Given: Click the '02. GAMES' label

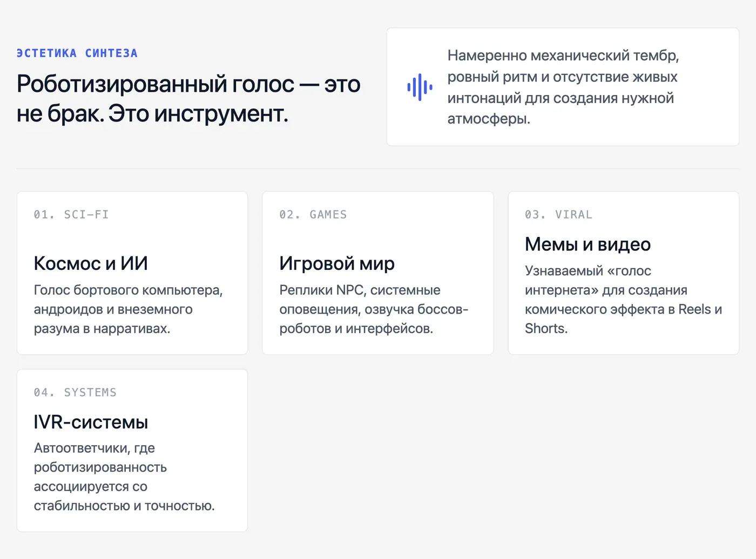Looking at the screenshot, I should (x=313, y=215).
